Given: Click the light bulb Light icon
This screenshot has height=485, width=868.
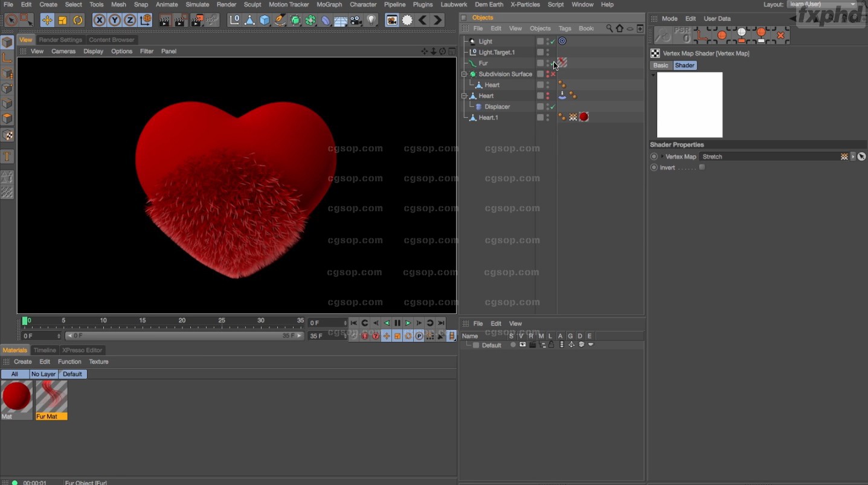Looking at the screenshot, I should (x=371, y=20).
